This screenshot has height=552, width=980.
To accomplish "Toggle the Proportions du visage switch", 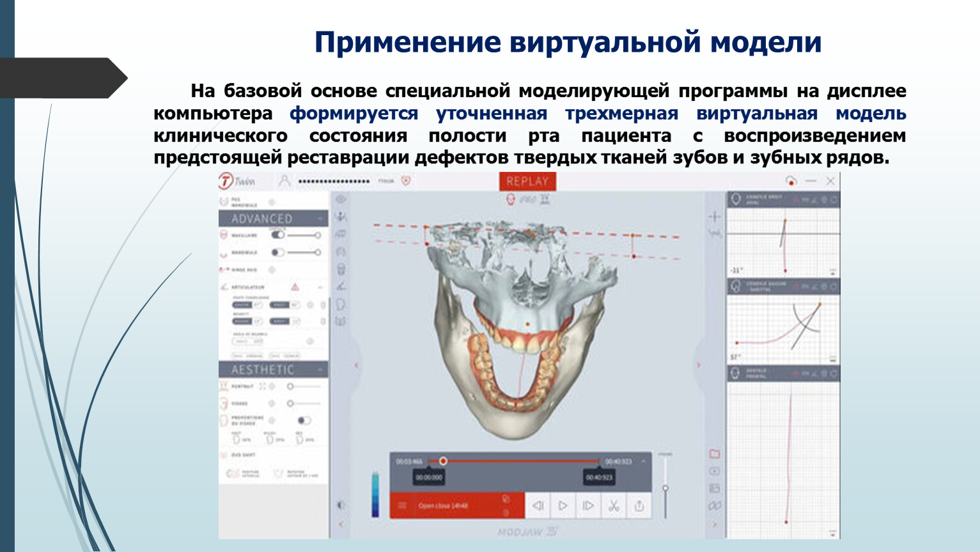I will point(304,420).
